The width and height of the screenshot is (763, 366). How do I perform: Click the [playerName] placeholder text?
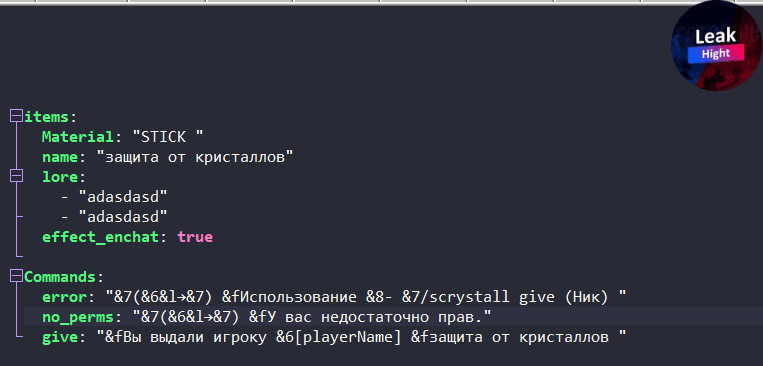[348, 337]
